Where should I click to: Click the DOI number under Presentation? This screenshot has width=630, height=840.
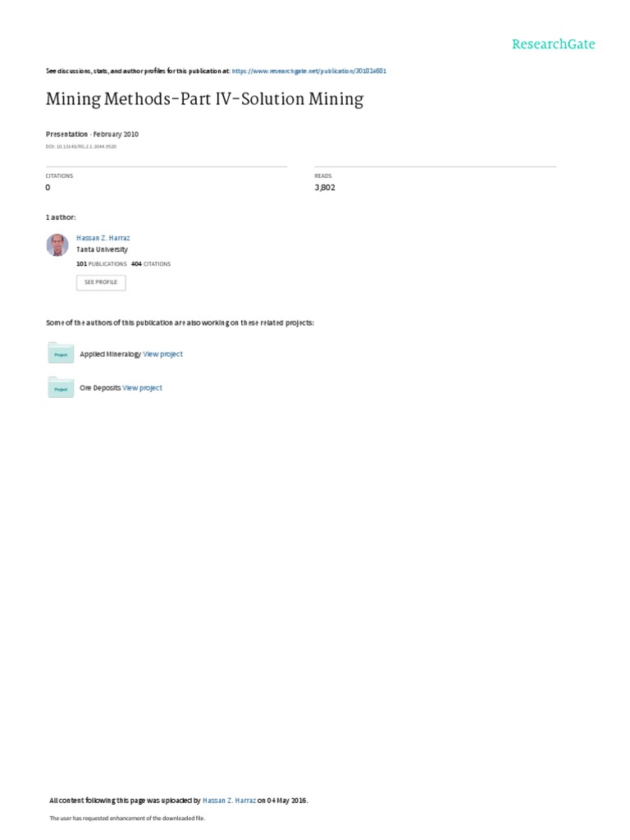pyautogui.click(x=81, y=146)
